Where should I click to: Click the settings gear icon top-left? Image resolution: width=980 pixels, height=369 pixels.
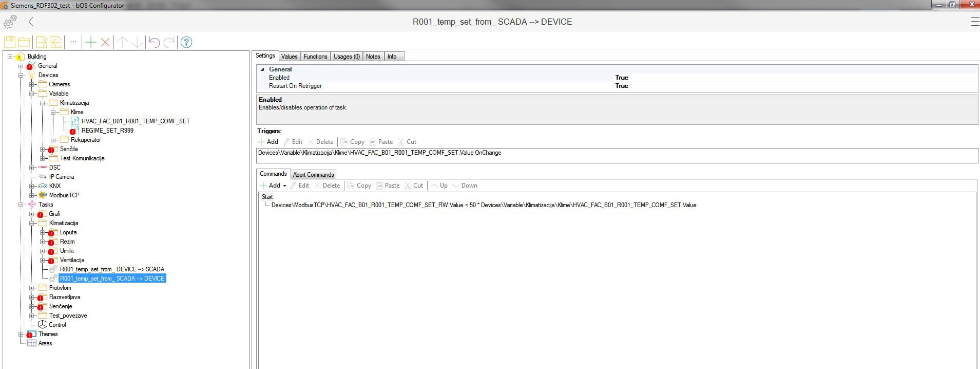tap(10, 22)
